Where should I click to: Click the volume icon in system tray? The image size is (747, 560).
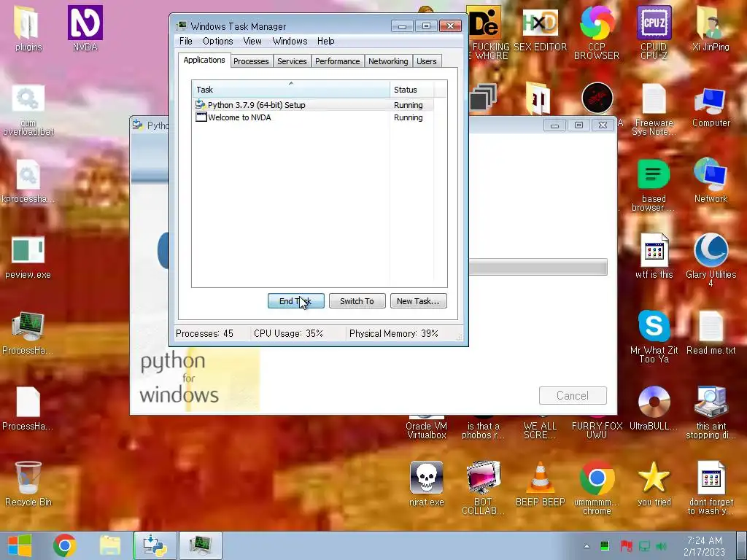661,546
